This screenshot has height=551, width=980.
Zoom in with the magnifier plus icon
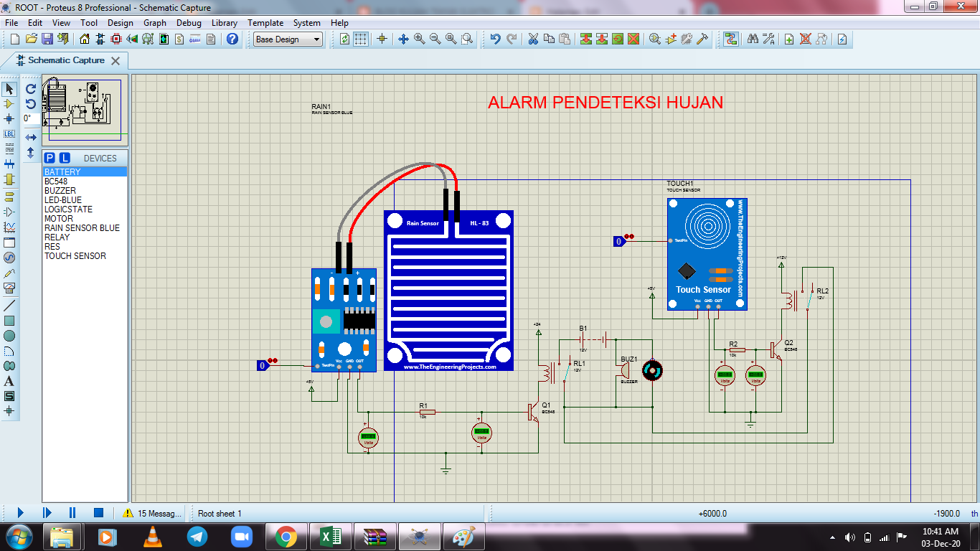click(419, 39)
